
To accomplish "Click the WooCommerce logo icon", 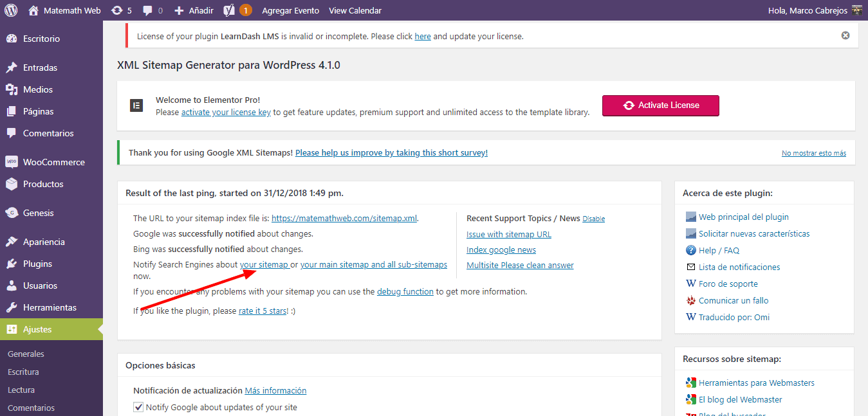I will click(x=12, y=162).
